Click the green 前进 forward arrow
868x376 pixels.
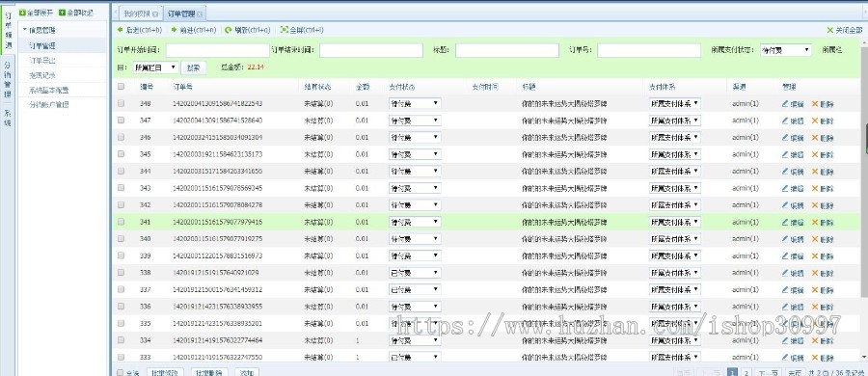[174, 30]
